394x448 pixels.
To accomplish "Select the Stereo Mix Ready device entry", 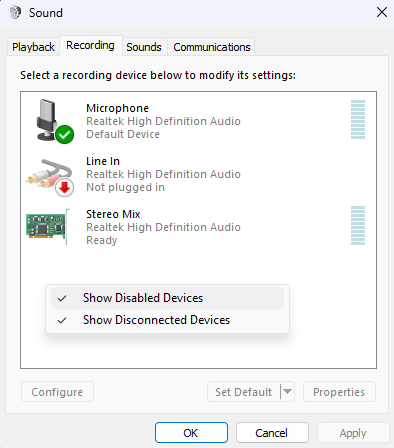I will coord(198,227).
